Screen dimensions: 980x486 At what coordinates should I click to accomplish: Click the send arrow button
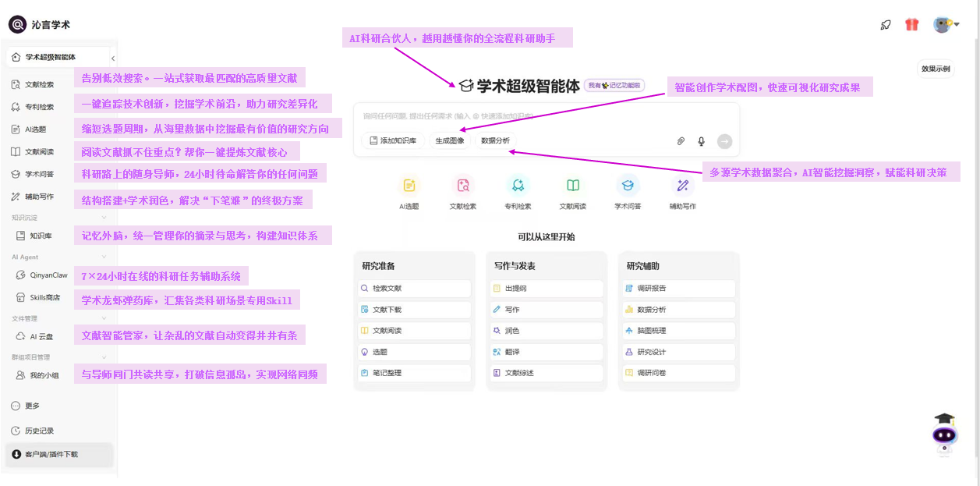725,141
